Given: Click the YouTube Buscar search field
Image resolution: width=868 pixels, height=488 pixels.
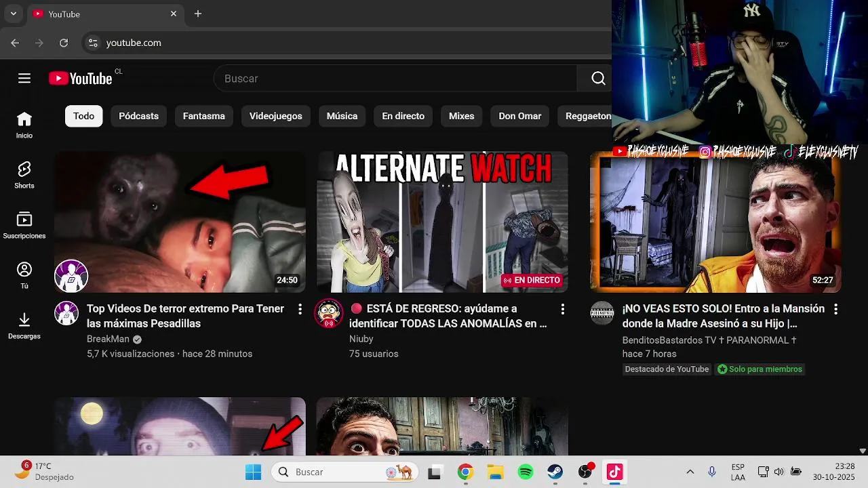Looking at the screenshot, I should (x=395, y=79).
